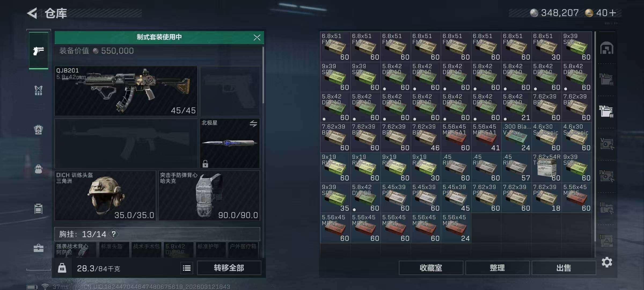Select the 7.62x54R T46M ammo box
The height and width of the screenshot is (290, 644).
(546, 168)
